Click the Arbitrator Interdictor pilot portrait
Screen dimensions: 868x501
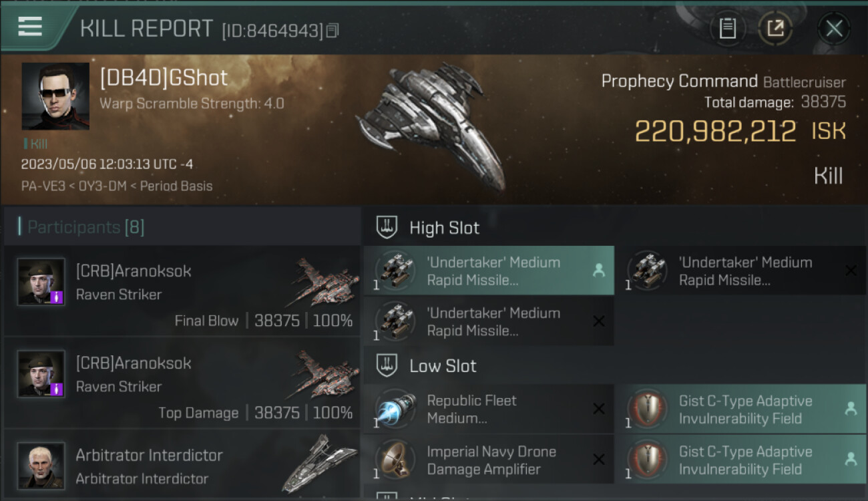pyautogui.click(x=41, y=465)
